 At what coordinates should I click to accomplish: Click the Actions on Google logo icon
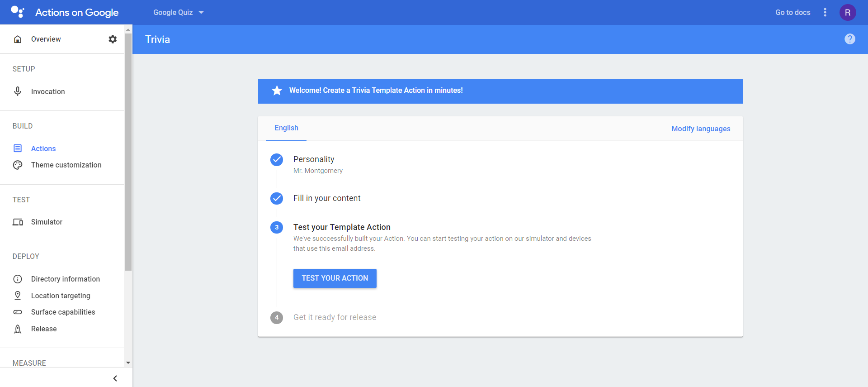pos(17,12)
